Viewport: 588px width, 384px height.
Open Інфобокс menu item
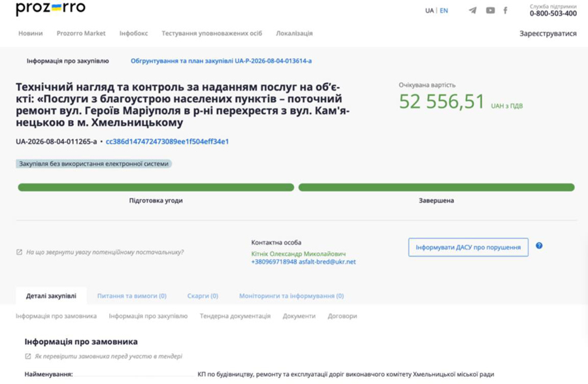click(x=133, y=33)
